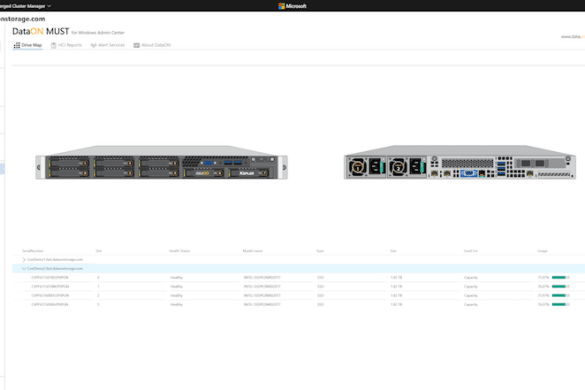Click power supply 1 on rear chassis

366,167
